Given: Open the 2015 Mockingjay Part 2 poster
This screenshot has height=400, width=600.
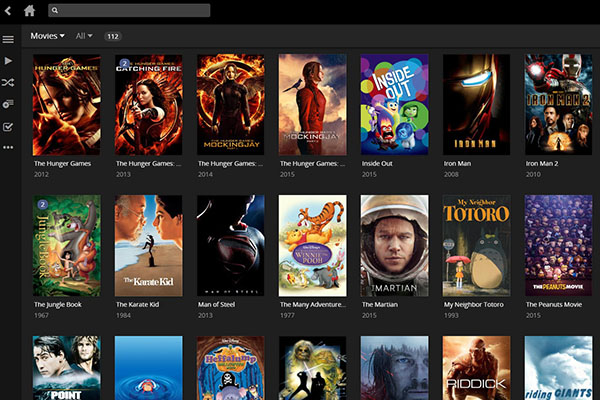Looking at the screenshot, I should [313, 105].
